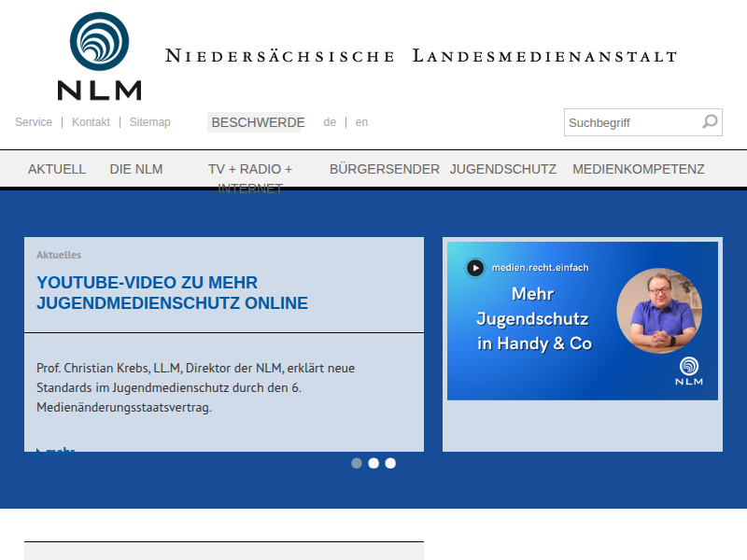The image size is (747, 560).
Task: Expand the TV + RADIO + INTERNET menu
Action: [250, 170]
